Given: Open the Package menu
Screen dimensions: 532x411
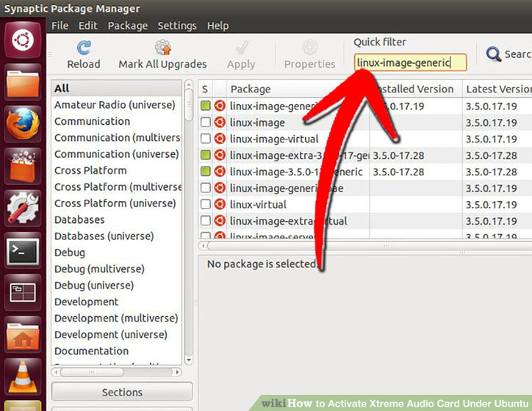Looking at the screenshot, I should click(128, 26).
